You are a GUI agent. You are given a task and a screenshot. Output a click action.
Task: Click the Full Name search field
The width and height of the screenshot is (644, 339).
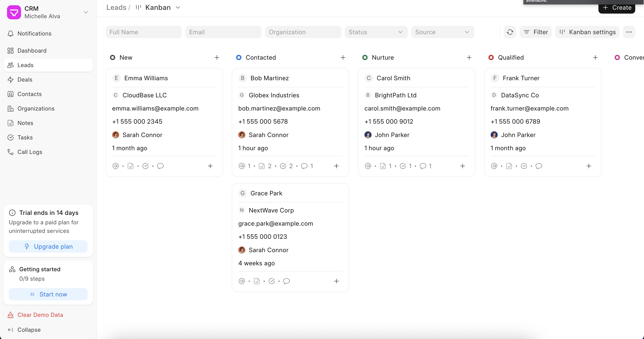point(143,32)
